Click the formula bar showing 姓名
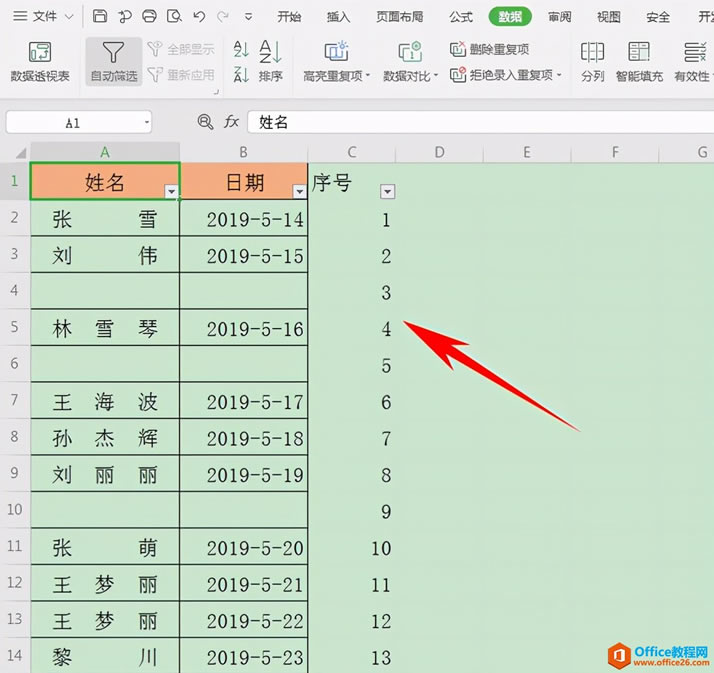The image size is (714, 673). pos(481,122)
